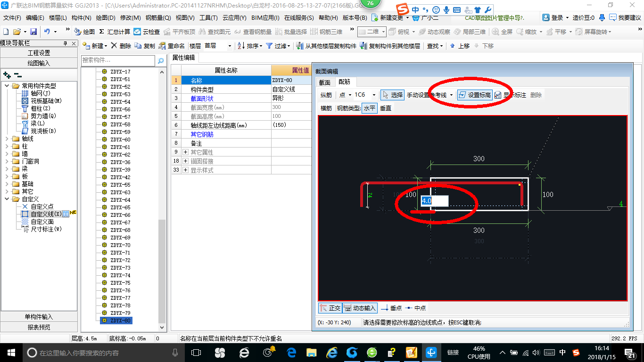Switch to 截面 tab

325,82
